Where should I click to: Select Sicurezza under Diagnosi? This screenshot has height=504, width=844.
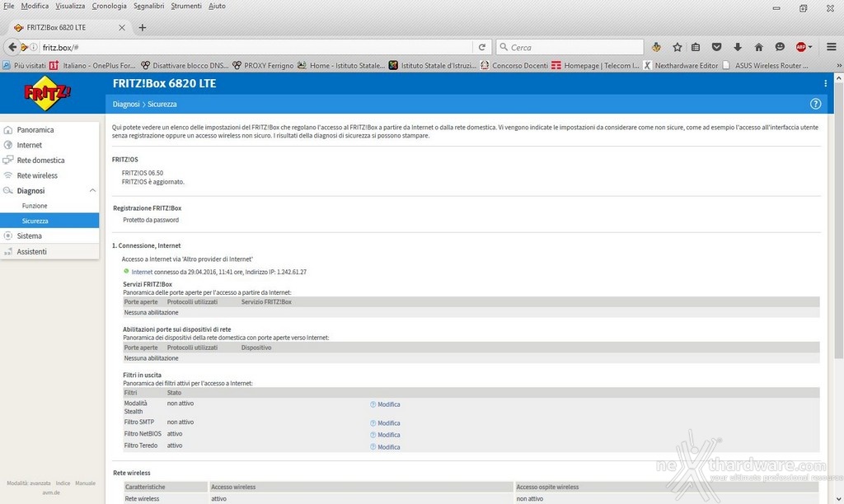pos(49,221)
